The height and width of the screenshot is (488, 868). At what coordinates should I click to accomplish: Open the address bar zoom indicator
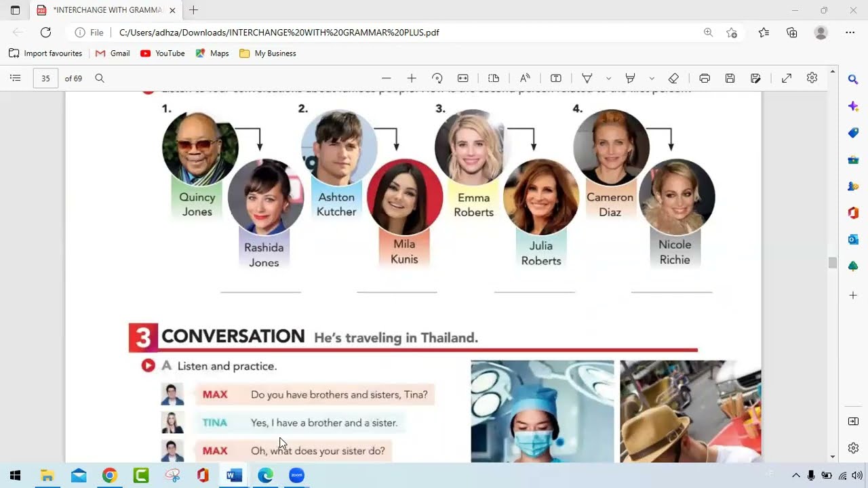[x=708, y=32]
